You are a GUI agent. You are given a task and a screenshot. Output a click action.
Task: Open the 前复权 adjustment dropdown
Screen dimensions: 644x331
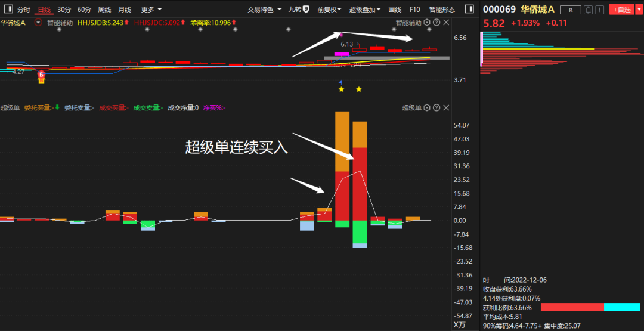click(329, 10)
